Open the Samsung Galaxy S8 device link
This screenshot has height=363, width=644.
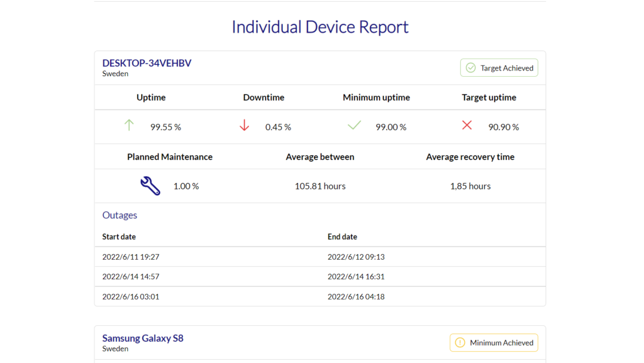click(x=143, y=338)
